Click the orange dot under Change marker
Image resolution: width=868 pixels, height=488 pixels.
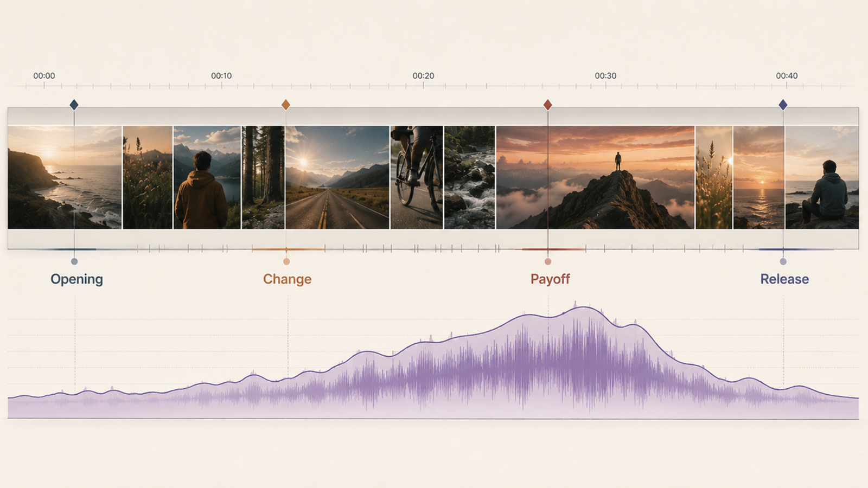(x=286, y=261)
